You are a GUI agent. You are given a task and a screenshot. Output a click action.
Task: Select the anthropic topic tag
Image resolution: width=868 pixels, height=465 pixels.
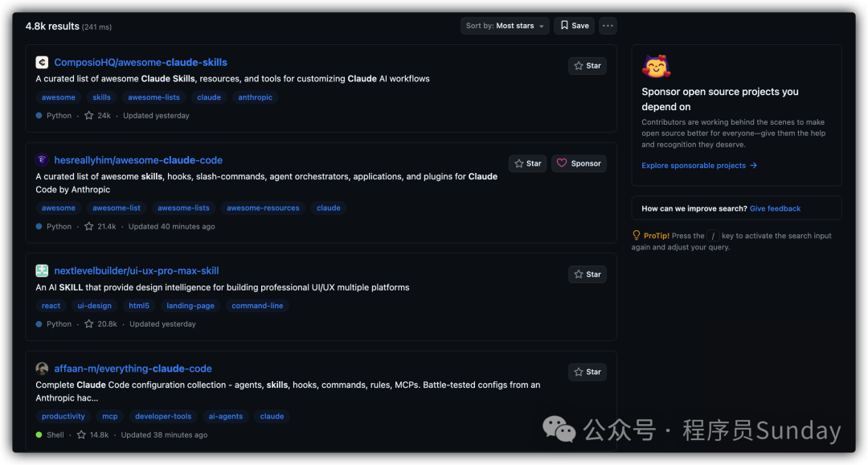tap(255, 97)
